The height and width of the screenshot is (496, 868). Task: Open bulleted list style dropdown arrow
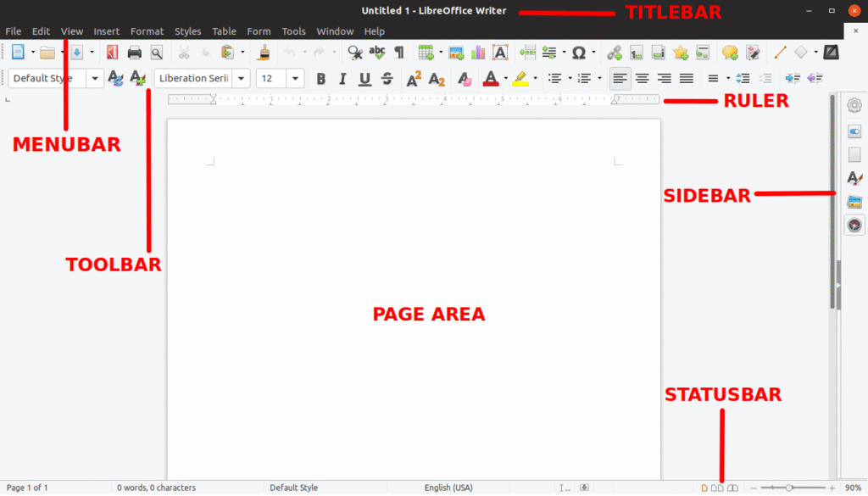pos(570,79)
